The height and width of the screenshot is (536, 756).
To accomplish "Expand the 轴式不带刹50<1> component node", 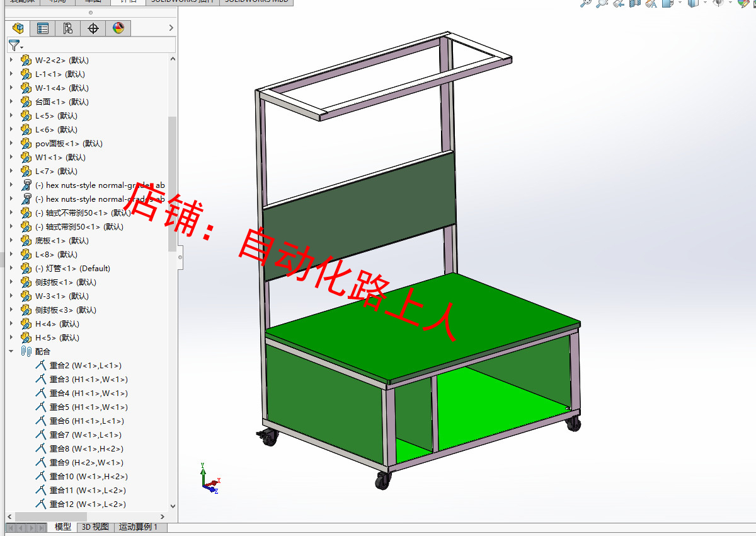I will coord(11,213).
